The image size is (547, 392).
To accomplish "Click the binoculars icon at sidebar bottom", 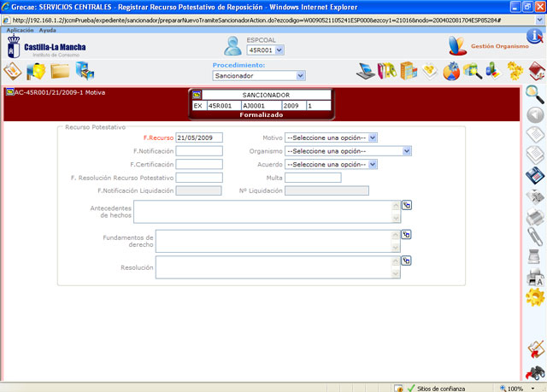I will point(535,372).
